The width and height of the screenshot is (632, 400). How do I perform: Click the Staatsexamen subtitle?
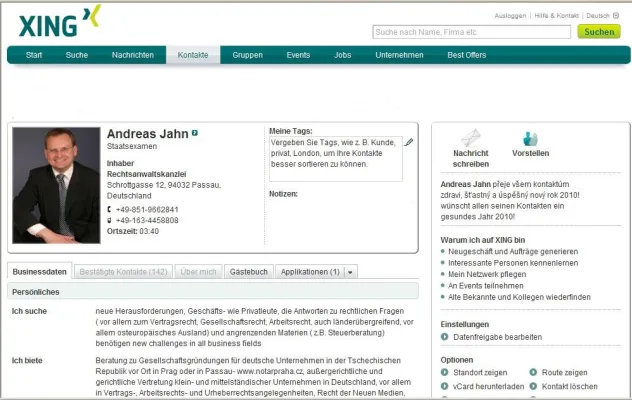(132, 146)
